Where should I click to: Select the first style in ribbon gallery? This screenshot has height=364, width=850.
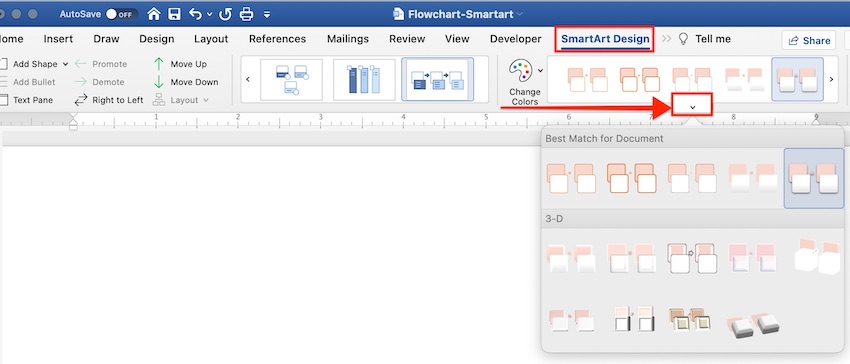587,80
